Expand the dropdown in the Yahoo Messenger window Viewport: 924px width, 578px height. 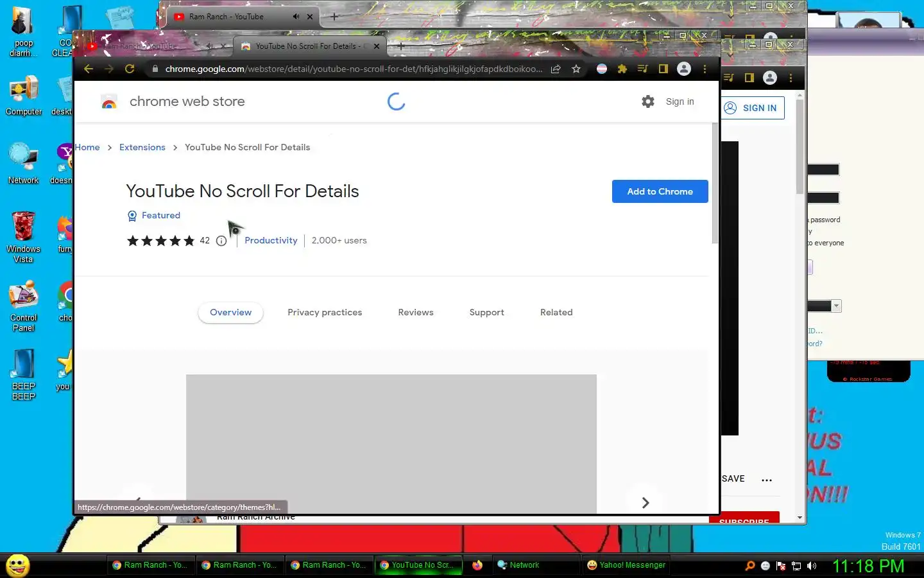pyautogui.click(x=836, y=306)
